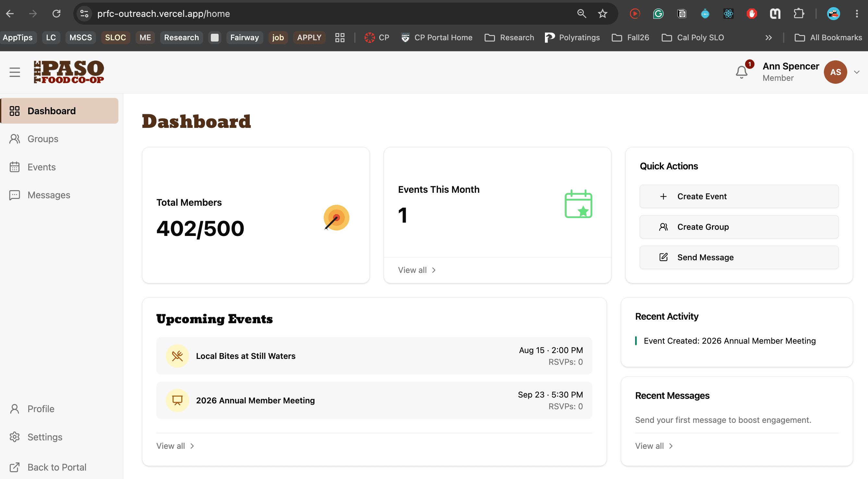Click the browser back arrow
This screenshot has width=868, height=479.
click(10, 14)
